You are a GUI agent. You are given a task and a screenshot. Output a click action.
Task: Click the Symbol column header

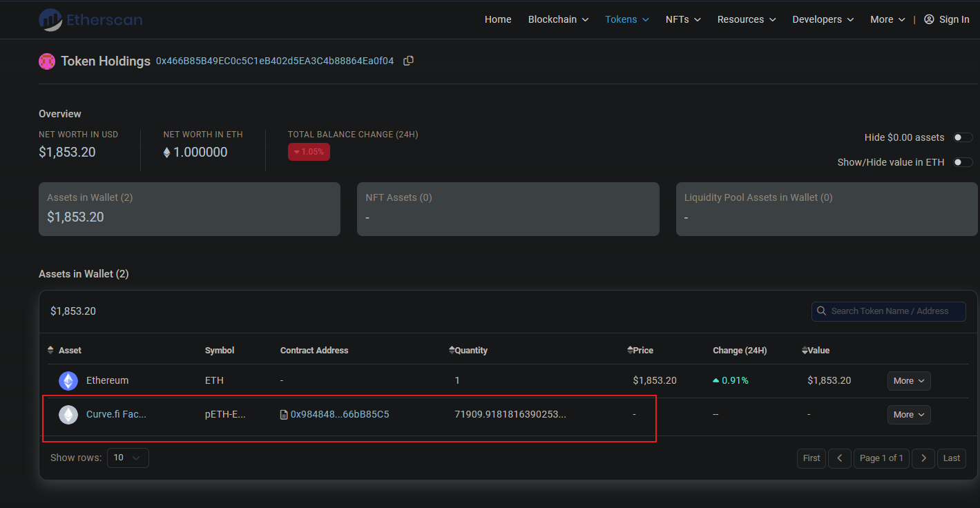[220, 351]
